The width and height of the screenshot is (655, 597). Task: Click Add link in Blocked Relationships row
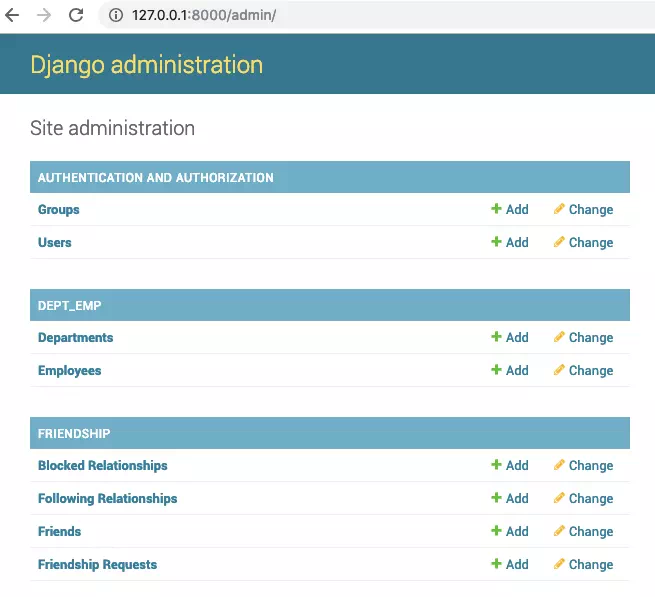click(517, 465)
